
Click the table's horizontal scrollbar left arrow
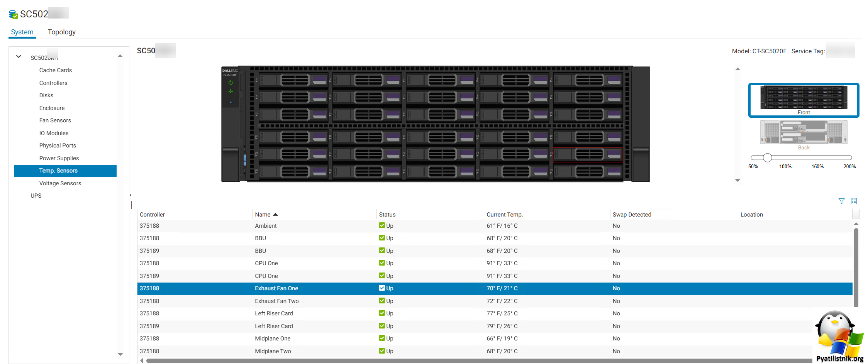[142, 361]
